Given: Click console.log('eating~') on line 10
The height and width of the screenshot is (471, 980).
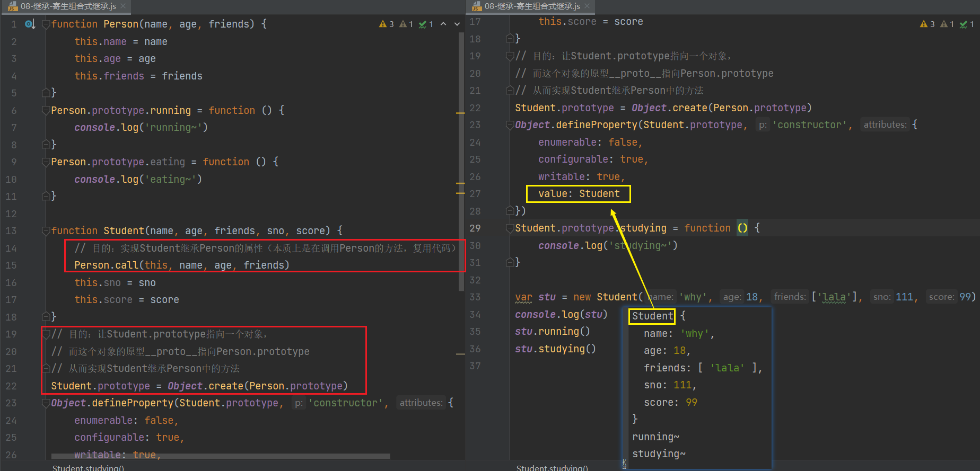Looking at the screenshot, I should [138, 179].
